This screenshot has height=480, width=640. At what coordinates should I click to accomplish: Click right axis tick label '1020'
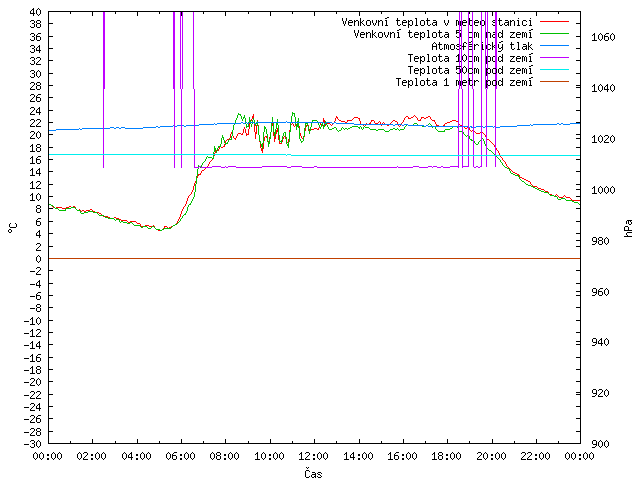[x=603, y=139]
